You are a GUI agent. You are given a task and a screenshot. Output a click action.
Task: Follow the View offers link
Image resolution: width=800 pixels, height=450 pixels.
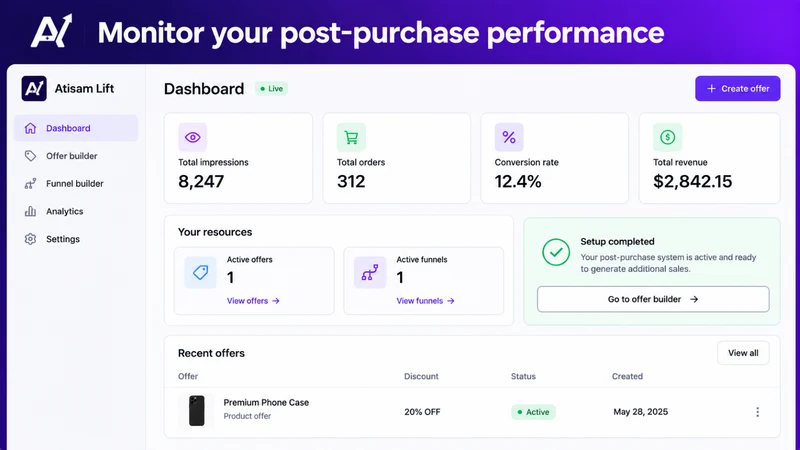coord(253,301)
